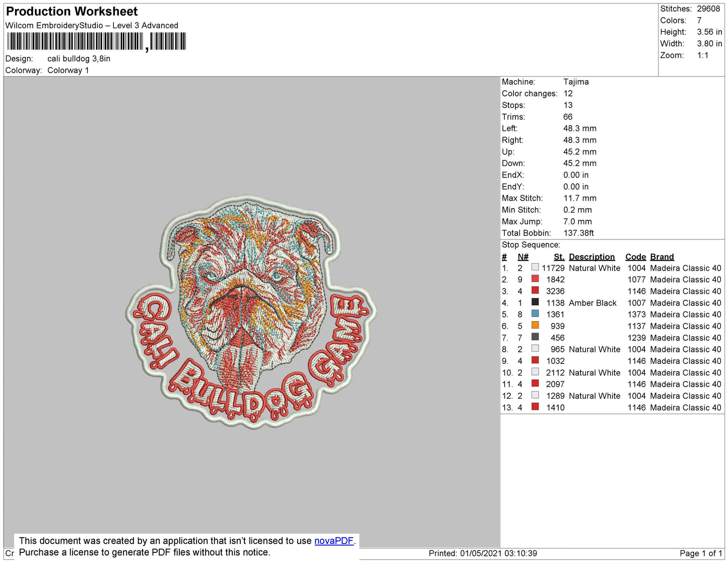The height and width of the screenshot is (563, 728).
Task: Click the 'St.' column header
Action: coord(559,257)
